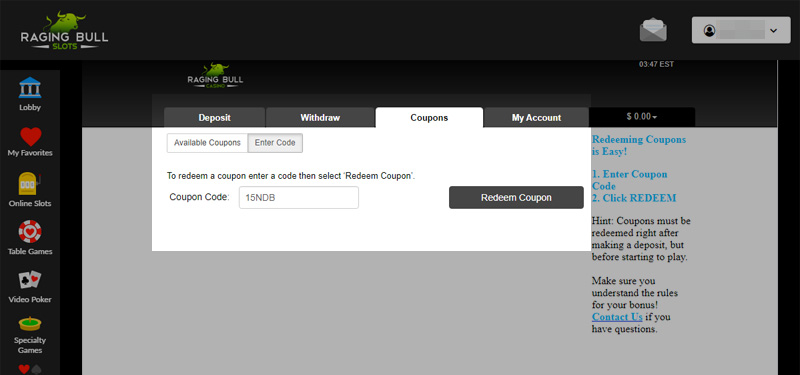This screenshot has height=375, width=800.
Task: Switch to the Deposit tab
Action: [x=214, y=117]
